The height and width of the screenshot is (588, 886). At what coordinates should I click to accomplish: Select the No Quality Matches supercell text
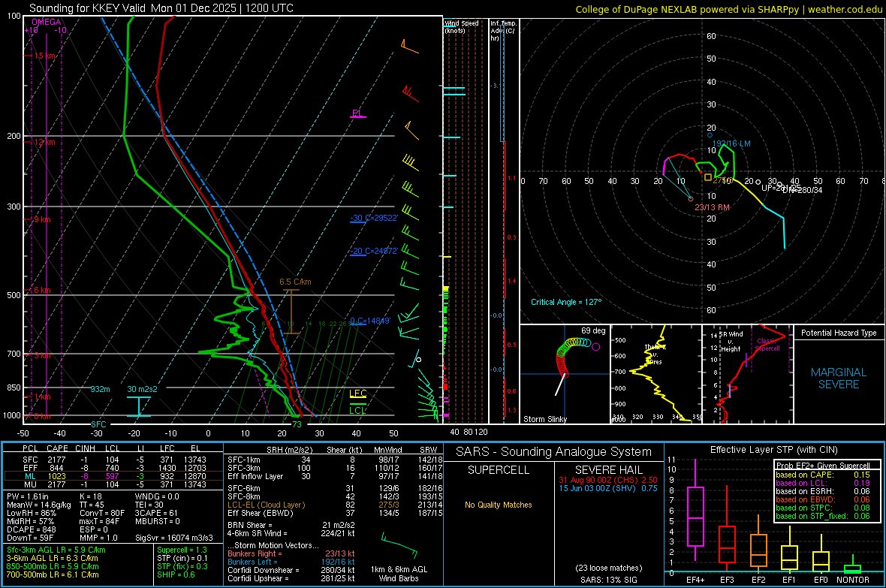coord(498,505)
